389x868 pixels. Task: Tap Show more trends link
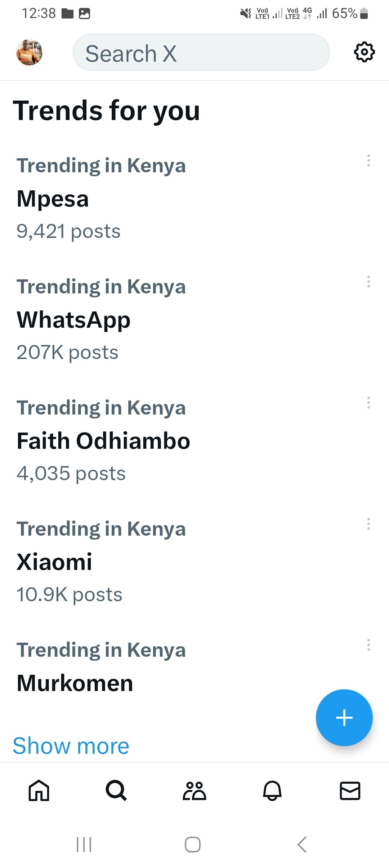(x=71, y=746)
